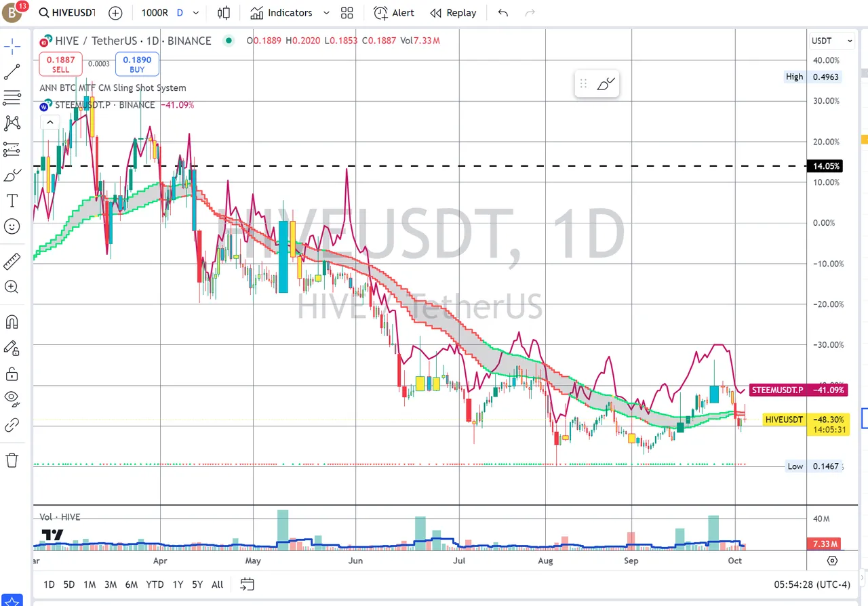Screen dimensions: 868x606
Task: Select the ANN BTC MTF CM Sling Shot System indicator
Action: pos(113,88)
